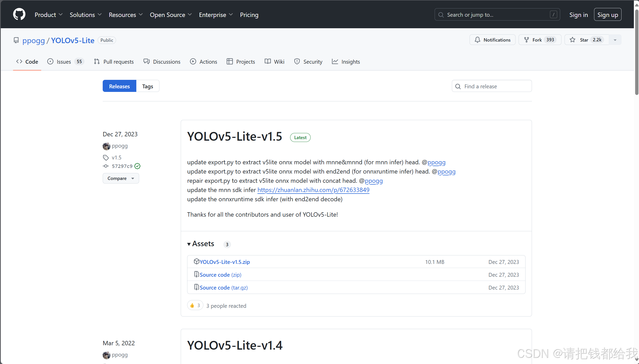
Task: Open the Wiki tab
Action: tap(274, 62)
